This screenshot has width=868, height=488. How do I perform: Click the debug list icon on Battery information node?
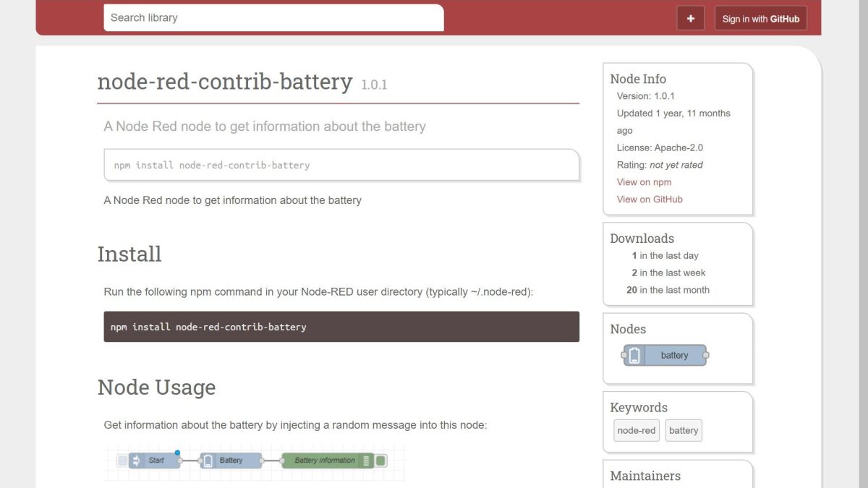[365, 460]
